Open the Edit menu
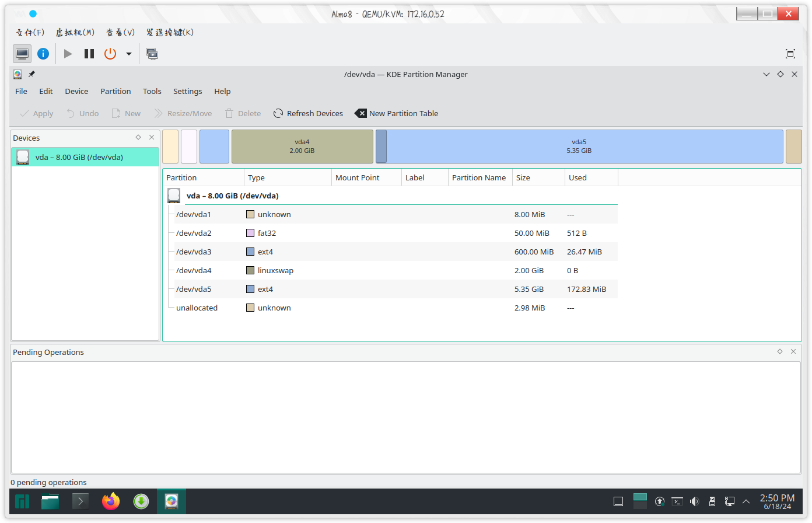The height and width of the screenshot is (523, 812). pyautogui.click(x=46, y=91)
